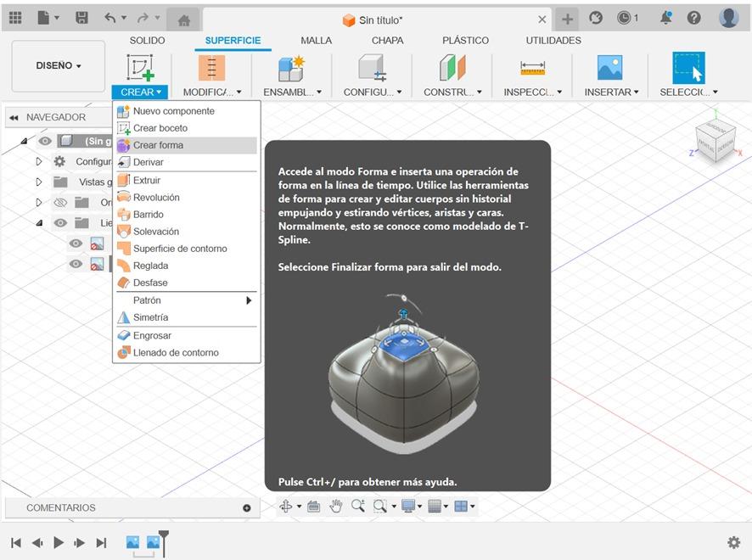The width and height of the screenshot is (752, 560).
Task: Expand the Configuración tree node
Action: tap(39, 161)
